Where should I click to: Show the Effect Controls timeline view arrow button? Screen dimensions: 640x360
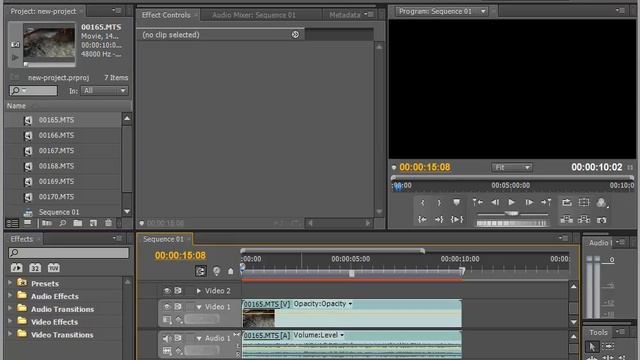295,35
